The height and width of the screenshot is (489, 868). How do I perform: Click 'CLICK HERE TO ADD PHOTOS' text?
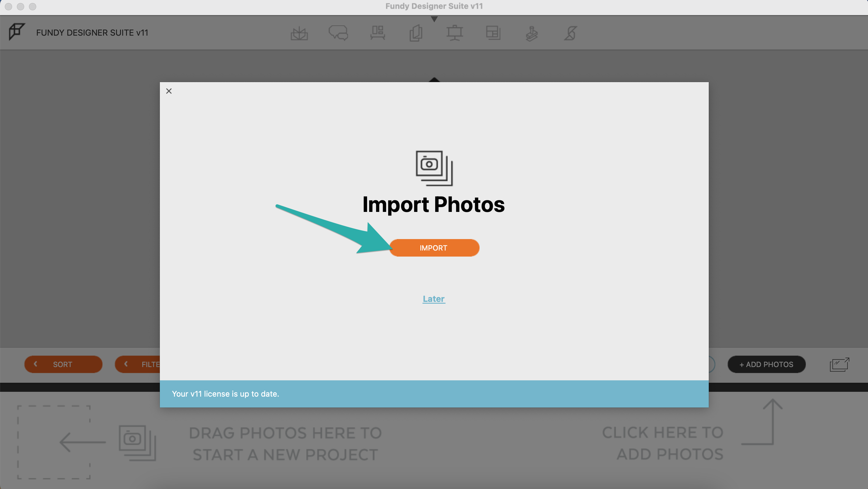[x=662, y=443]
